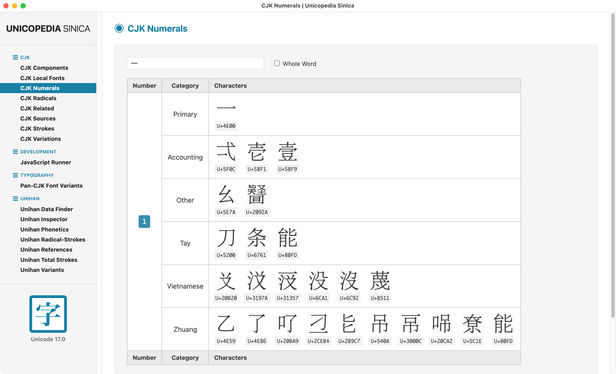Open CJK Radicals in sidebar

coord(38,98)
